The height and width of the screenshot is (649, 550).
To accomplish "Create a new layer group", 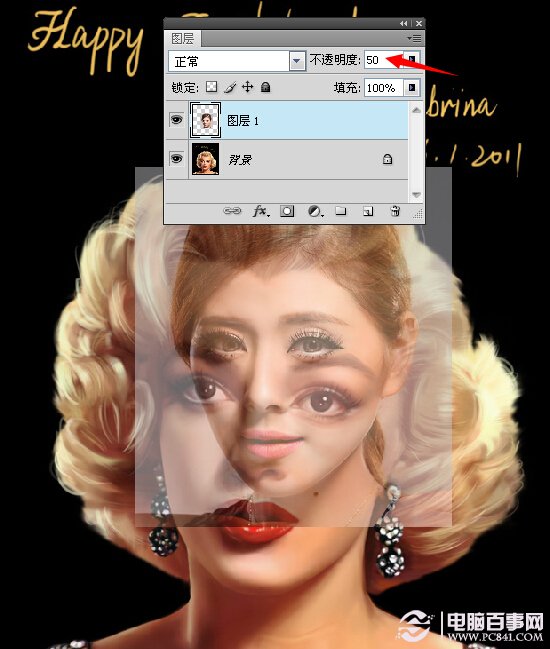I will 341,211.
